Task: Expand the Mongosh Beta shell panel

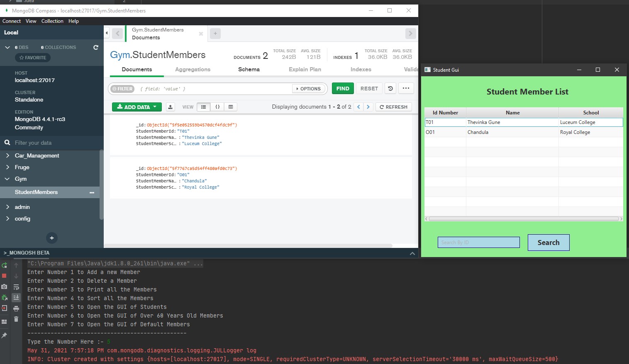Action: tap(412, 253)
